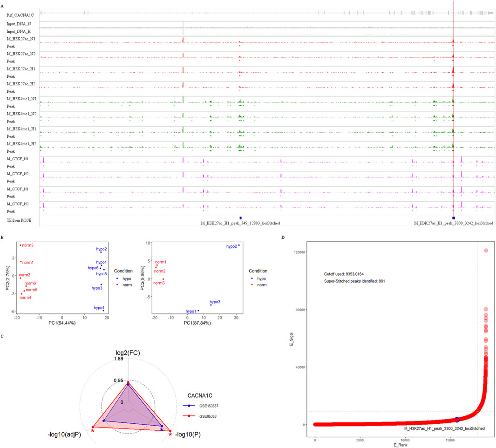496x448 pixels.
Task: Select the Input_DNA_H track label
Action: click(19, 31)
